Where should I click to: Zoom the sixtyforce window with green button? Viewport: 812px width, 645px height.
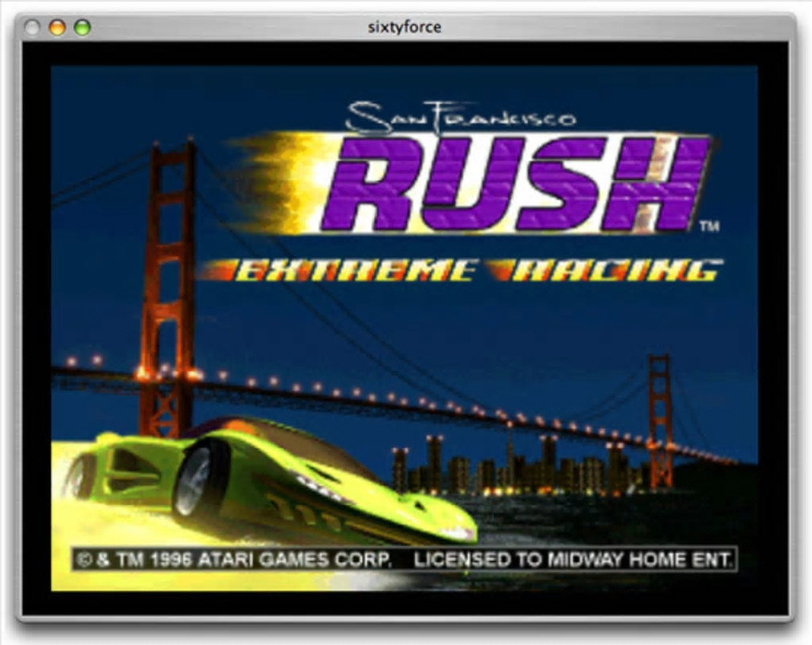[x=82, y=27]
